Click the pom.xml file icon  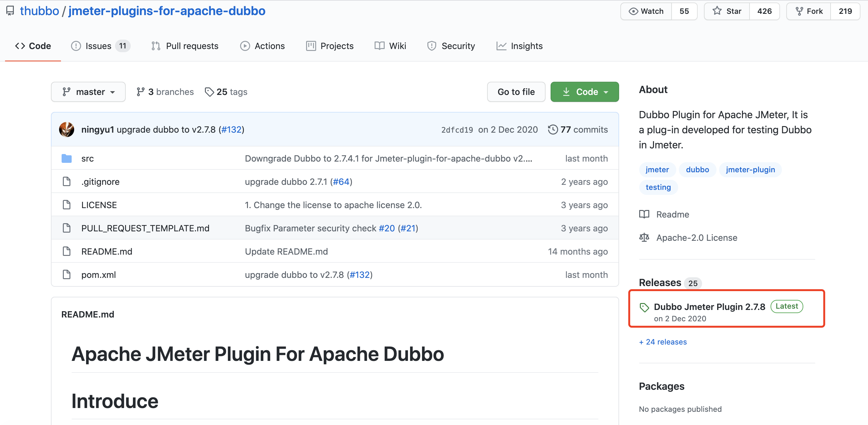pyautogui.click(x=66, y=275)
